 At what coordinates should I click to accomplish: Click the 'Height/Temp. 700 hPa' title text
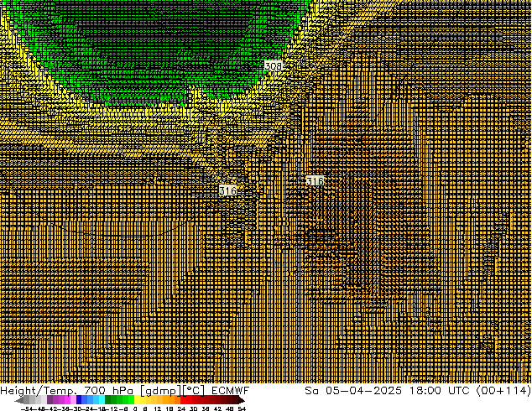click(67, 391)
